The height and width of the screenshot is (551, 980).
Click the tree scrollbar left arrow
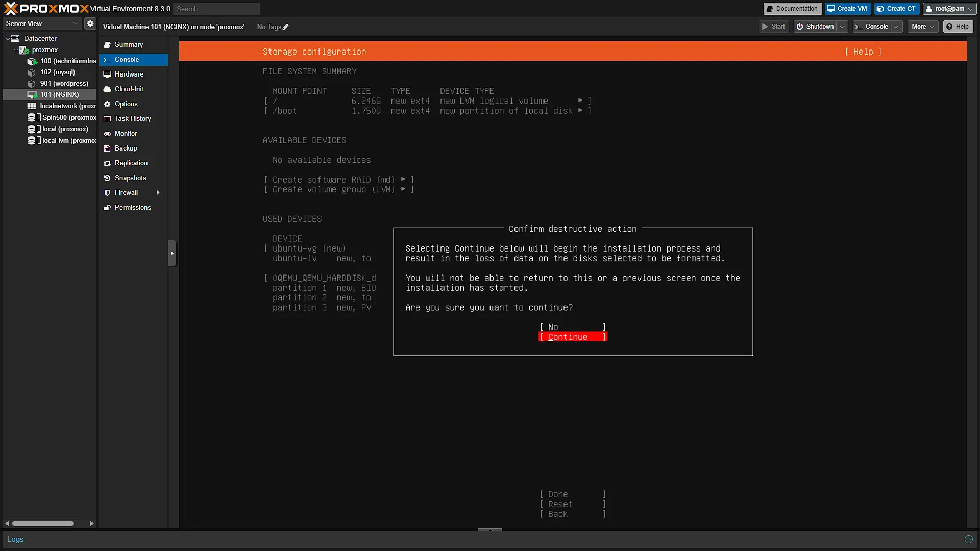coord(7,524)
